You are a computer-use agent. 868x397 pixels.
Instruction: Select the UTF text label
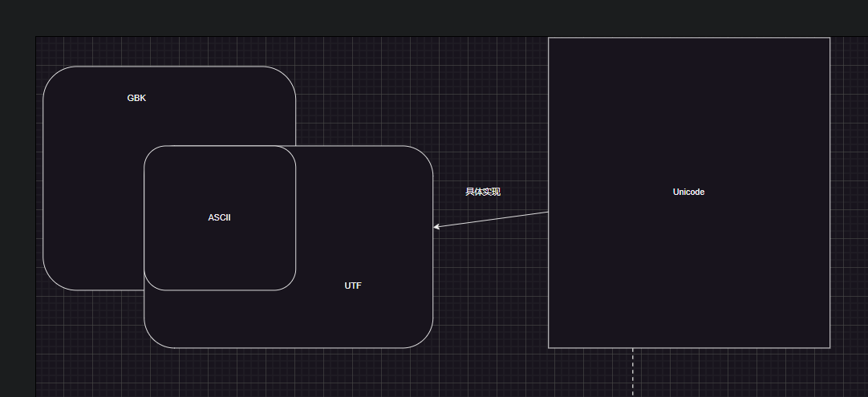tap(353, 286)
